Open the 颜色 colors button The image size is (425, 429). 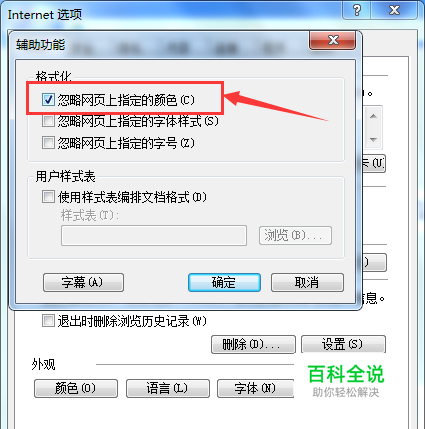(x=76, y=388)
